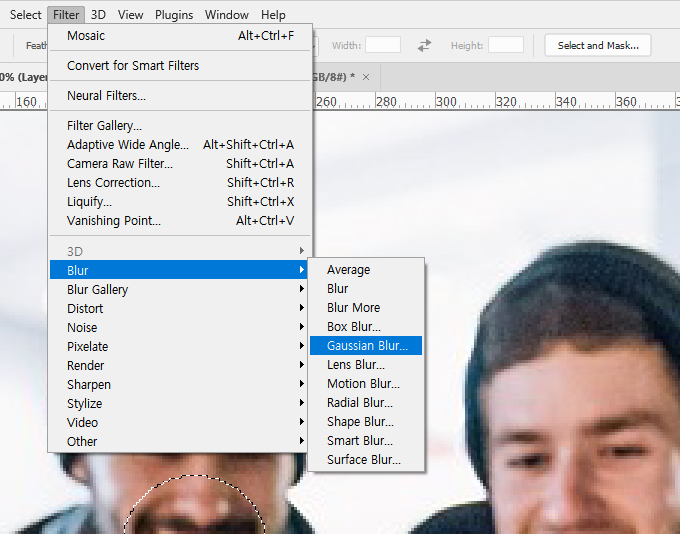The width and height of the screenshot is (680, 534).
Task: Open the Plugins menu
Action: click(174, 15)
